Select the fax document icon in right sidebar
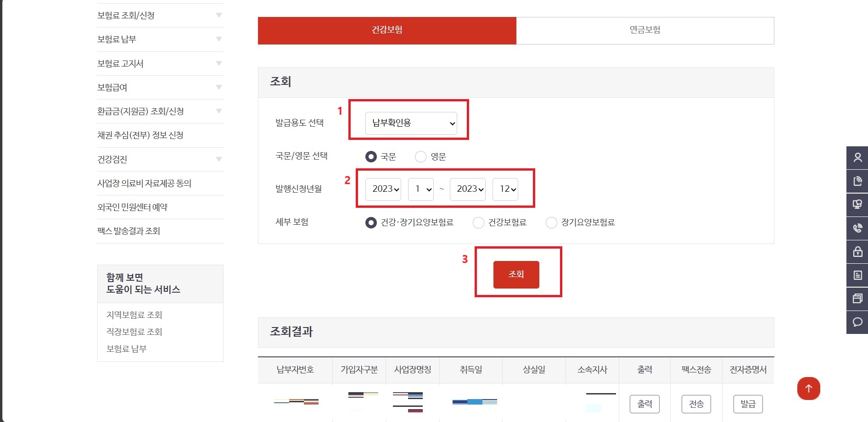The height and width of the screenshot is (422, 868). (857, 181)
